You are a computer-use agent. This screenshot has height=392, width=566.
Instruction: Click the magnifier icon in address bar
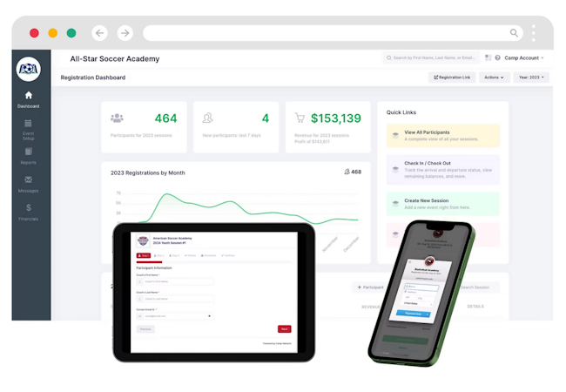point(514,33)
